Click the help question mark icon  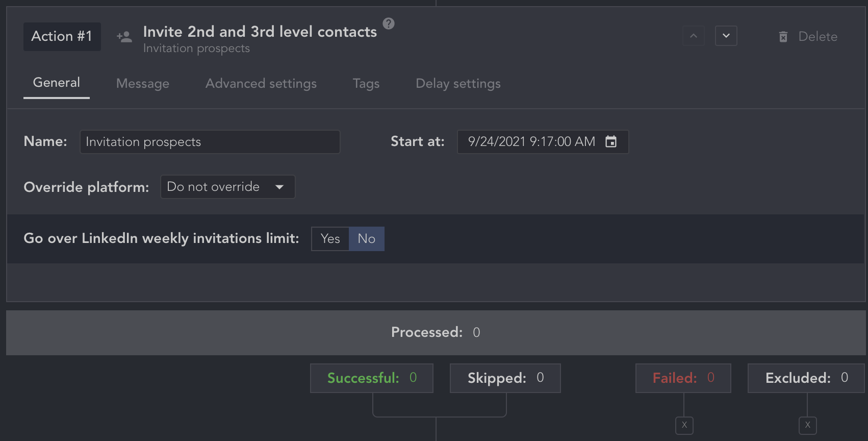(x=389, y=23)
